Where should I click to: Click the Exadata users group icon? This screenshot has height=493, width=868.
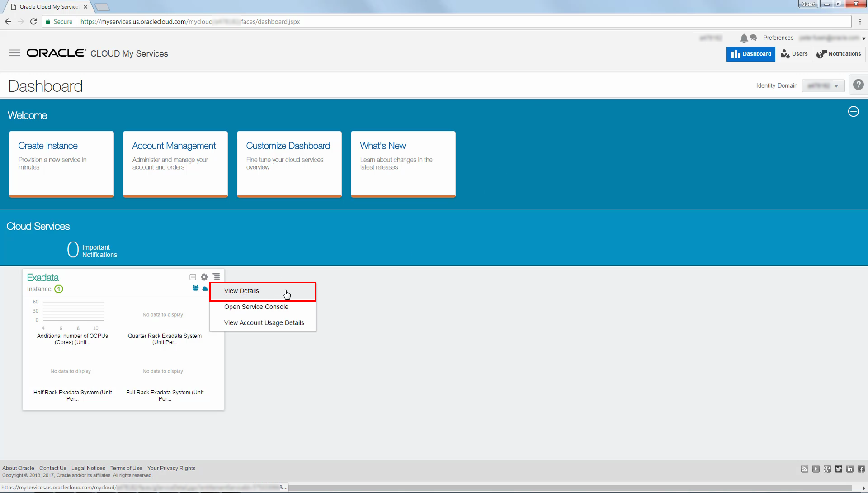[x=196, y=288]
